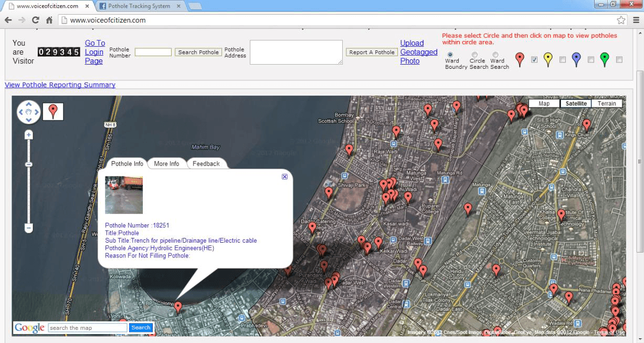Check the green pin checkbox
Viewport: 644px width, 343px height.
pos(619,60)
